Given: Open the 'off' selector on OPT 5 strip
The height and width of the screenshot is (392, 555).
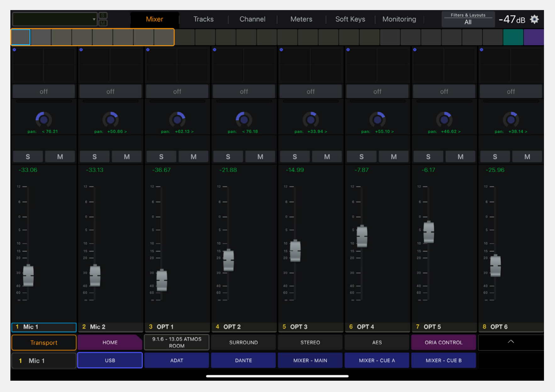Looking at the screenshot, I should tap(444, 91).
